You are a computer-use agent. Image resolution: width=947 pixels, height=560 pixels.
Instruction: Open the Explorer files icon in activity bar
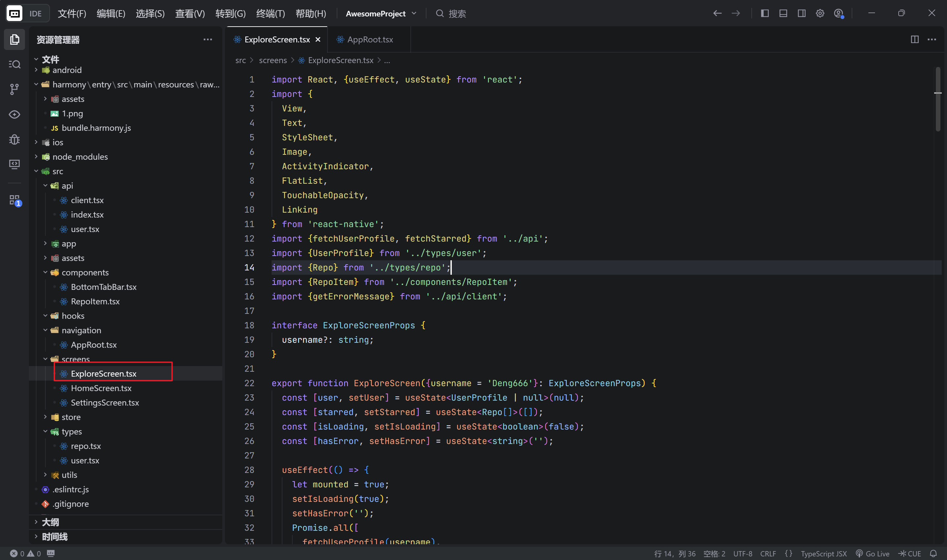(x=14, y=39)
